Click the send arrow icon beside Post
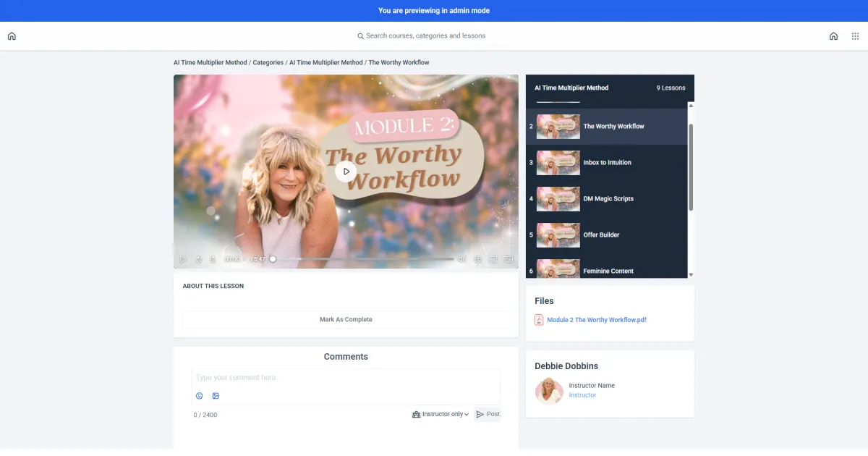Viewport: 868px width, 456px height. coord(480,415)
